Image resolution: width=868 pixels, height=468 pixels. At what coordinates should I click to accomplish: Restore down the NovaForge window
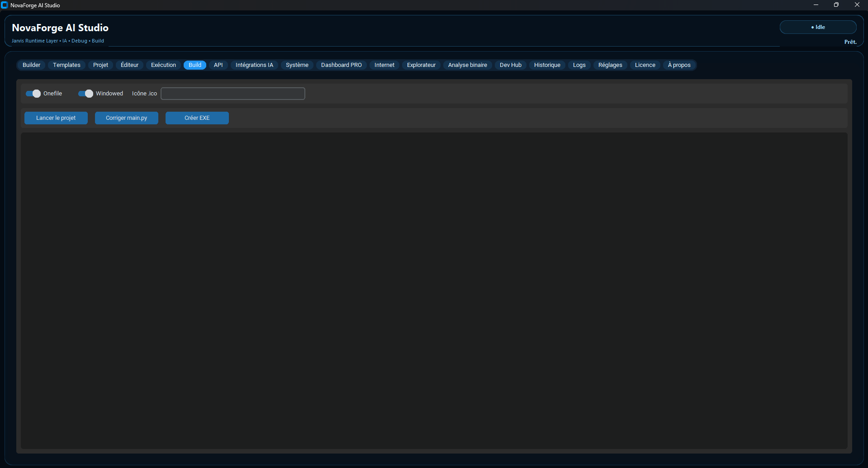pos(836,5)
